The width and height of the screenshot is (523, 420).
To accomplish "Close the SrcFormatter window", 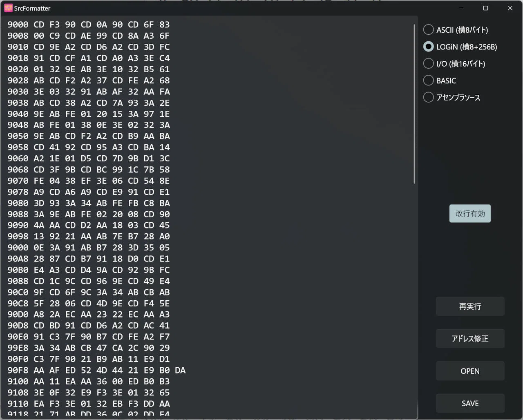I will 510,8.
